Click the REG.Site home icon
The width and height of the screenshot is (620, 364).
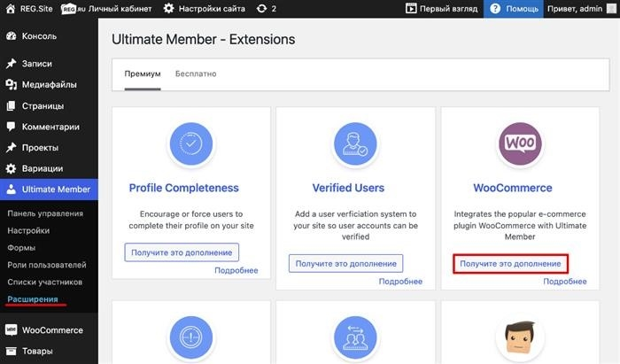click(x=11, y=8)
